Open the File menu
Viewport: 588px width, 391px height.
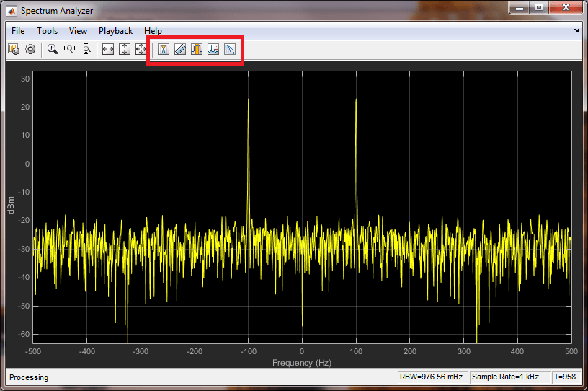click(18, 31)
